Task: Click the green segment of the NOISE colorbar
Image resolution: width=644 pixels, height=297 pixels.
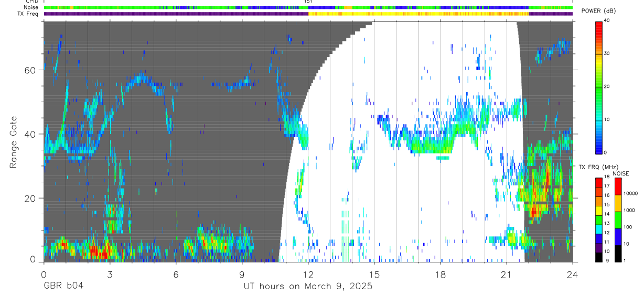Action: (617, 220)
